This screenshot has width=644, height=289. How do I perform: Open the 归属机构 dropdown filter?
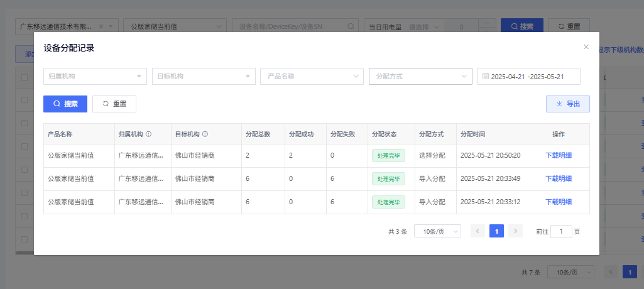95,76
